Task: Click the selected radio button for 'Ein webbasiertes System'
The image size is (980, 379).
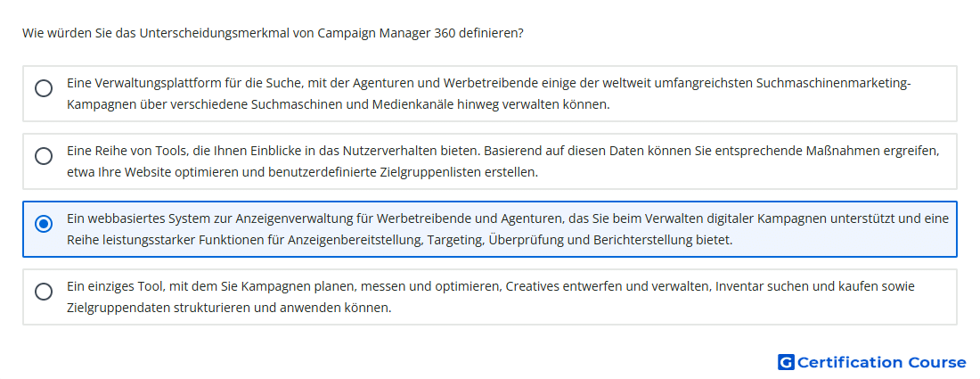Action: (x=44, y=224)
